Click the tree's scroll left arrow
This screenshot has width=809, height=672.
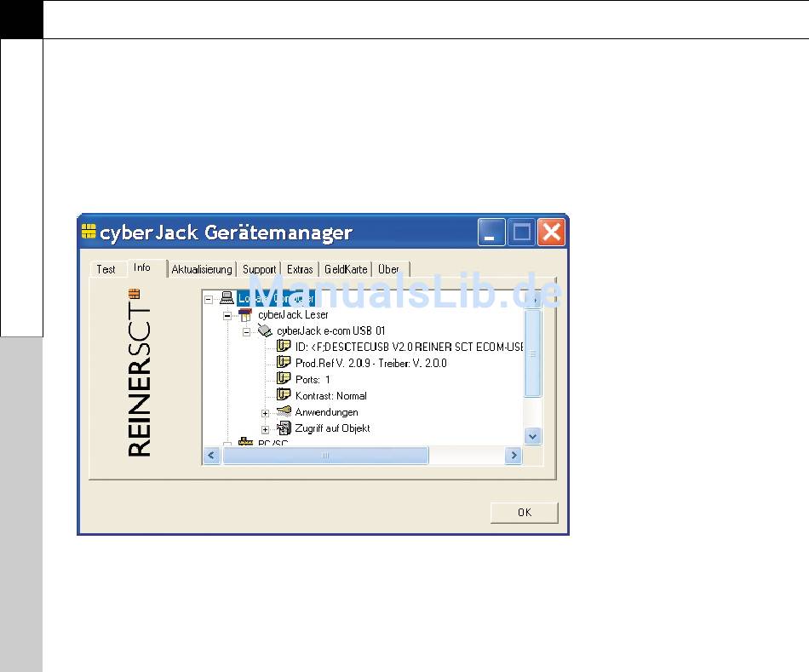pos(211,455)
